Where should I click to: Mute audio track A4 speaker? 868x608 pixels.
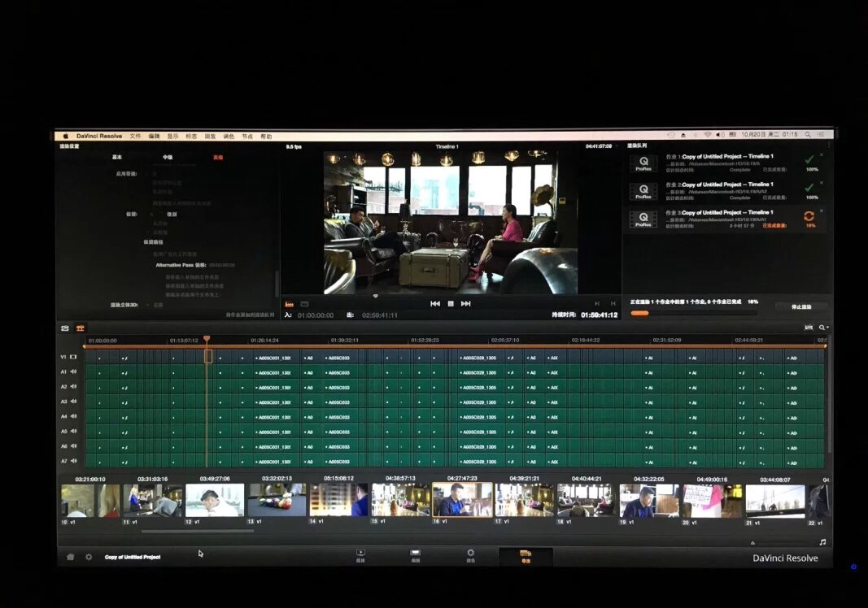pos(73,416)
